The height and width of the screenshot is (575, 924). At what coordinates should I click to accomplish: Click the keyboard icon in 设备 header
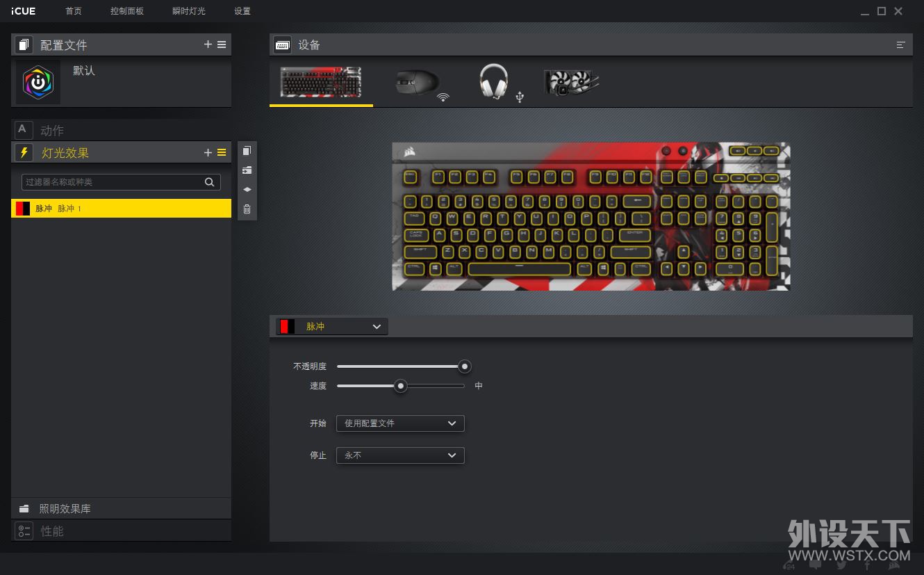point(282,45)
